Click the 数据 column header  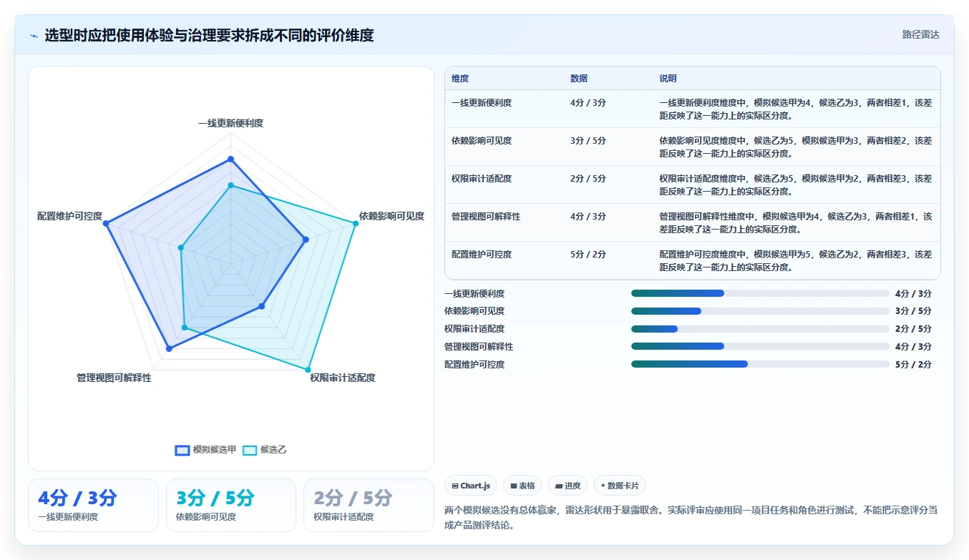[x=579, y=79]
